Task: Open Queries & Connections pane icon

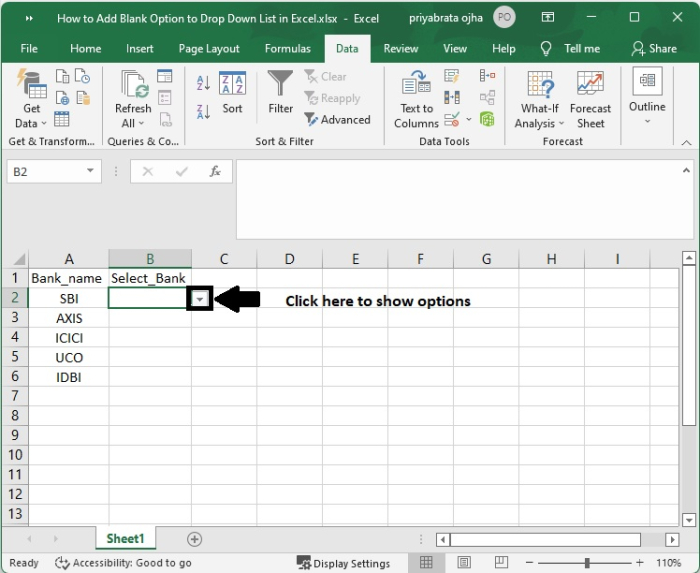Action: tap(165, 76)
